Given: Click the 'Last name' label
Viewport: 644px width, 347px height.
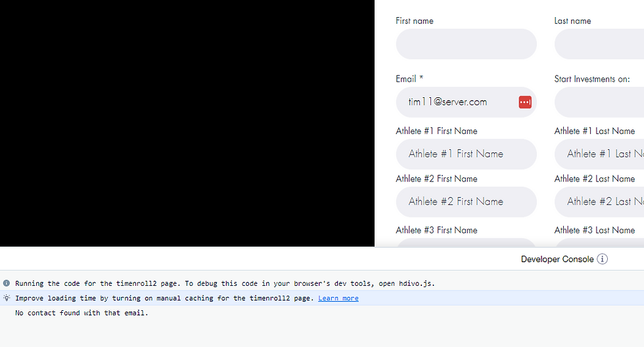Looking at the screenshot, I should coord(572,21).
